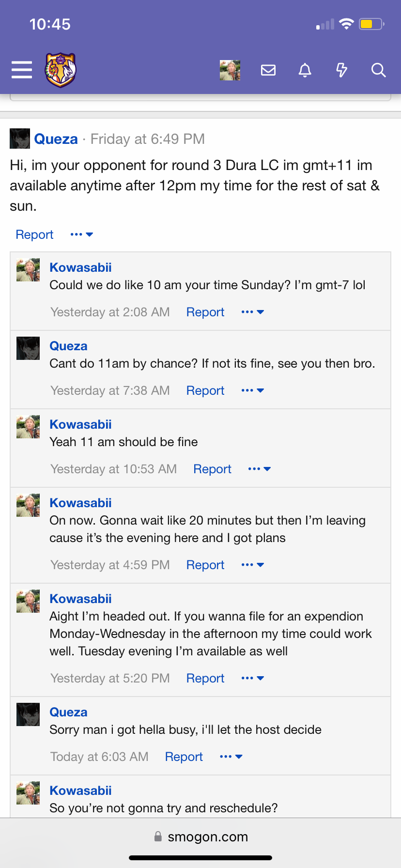Open Kowasabii's profile from the first comment

pos(80,267)
